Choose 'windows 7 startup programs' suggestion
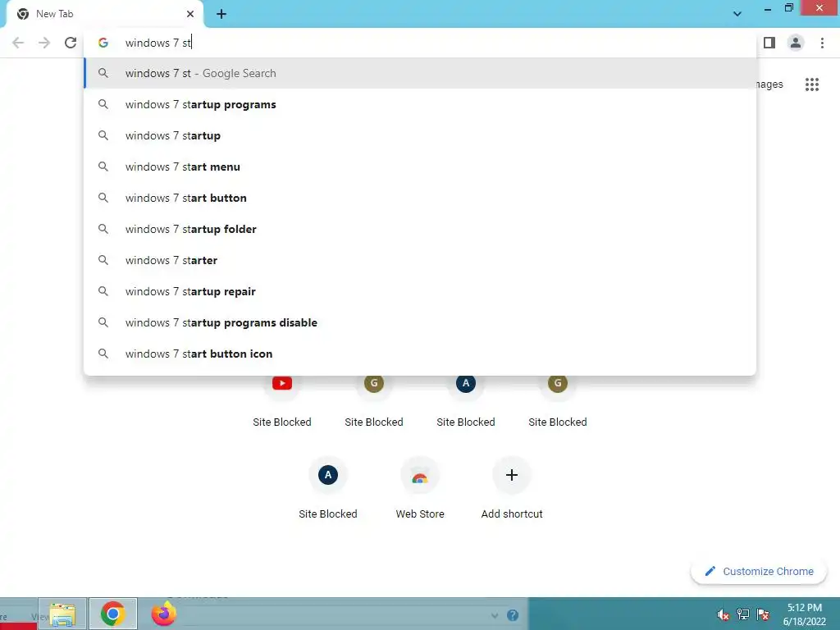This screenshot has width=840, height=630. click(x=420, y=104)
